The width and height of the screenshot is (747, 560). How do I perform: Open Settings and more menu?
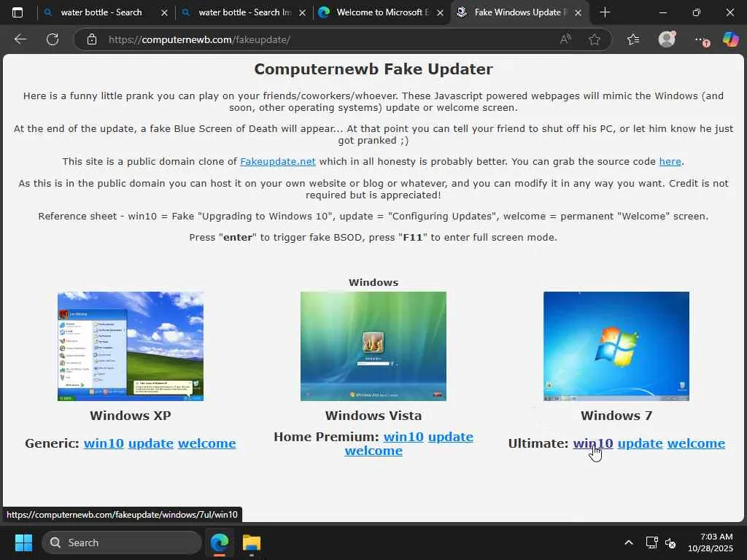701,41
